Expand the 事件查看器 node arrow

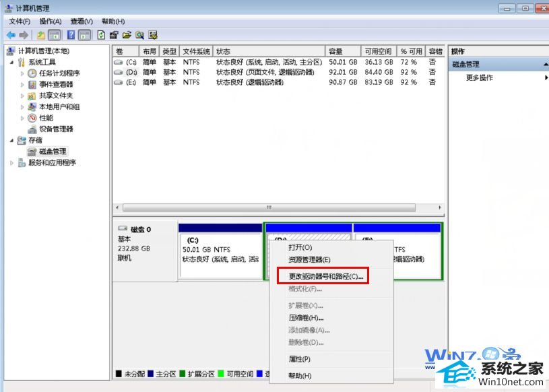[22, 85]
